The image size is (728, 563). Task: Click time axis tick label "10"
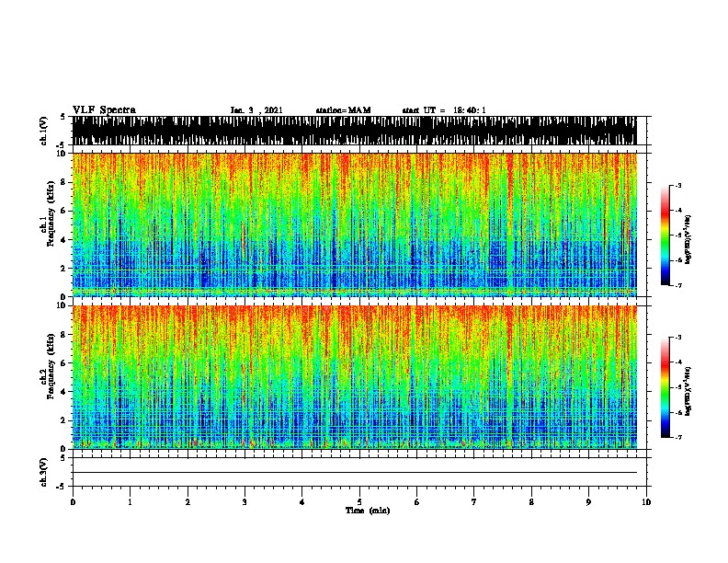point(646,502)
